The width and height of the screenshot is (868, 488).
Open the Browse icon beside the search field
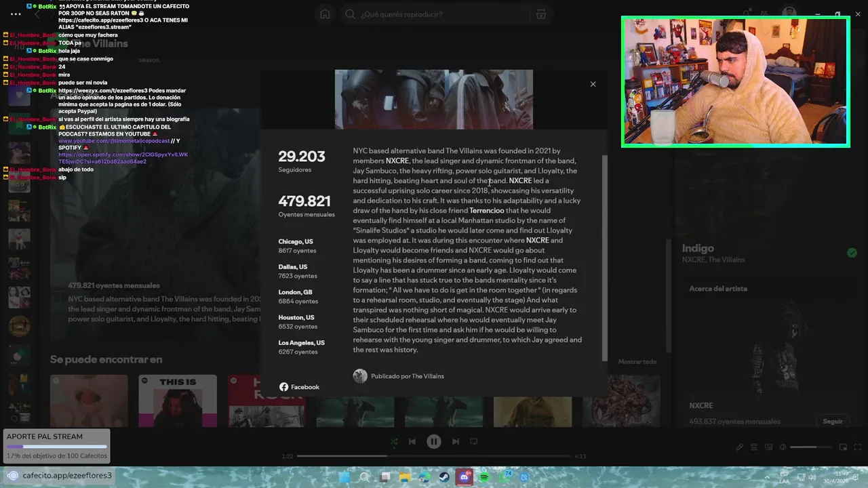pos(540,14)
